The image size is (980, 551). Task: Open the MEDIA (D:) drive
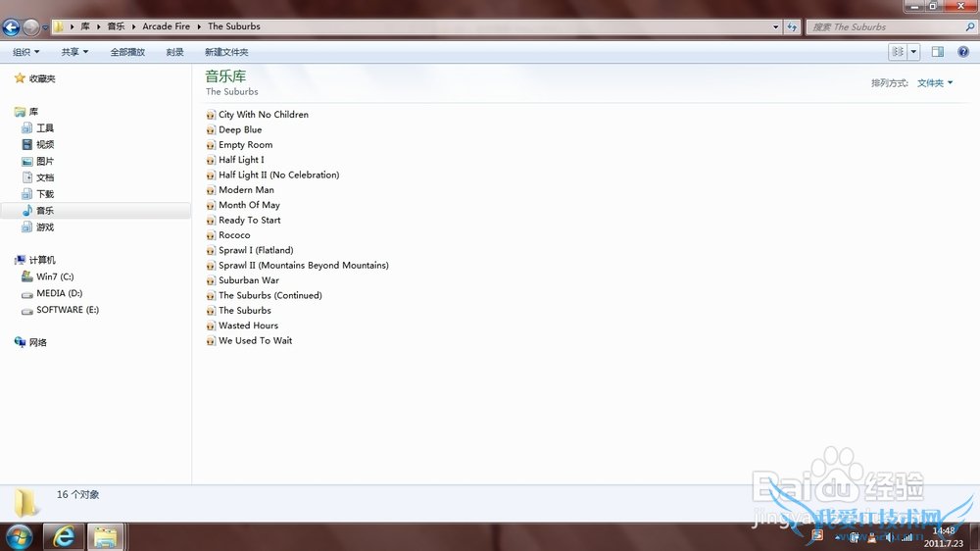pos(52,293)
